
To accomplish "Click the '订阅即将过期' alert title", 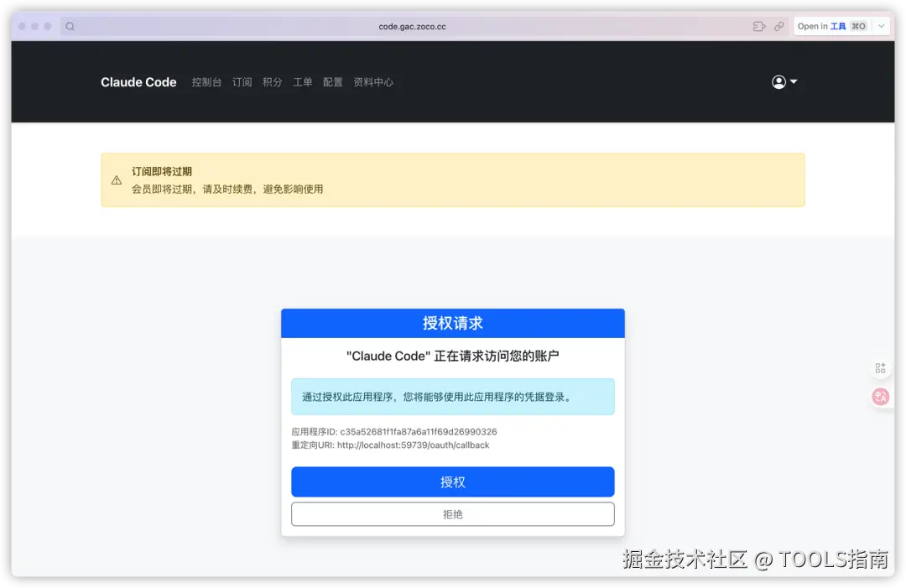I will (x=162, y=172).
